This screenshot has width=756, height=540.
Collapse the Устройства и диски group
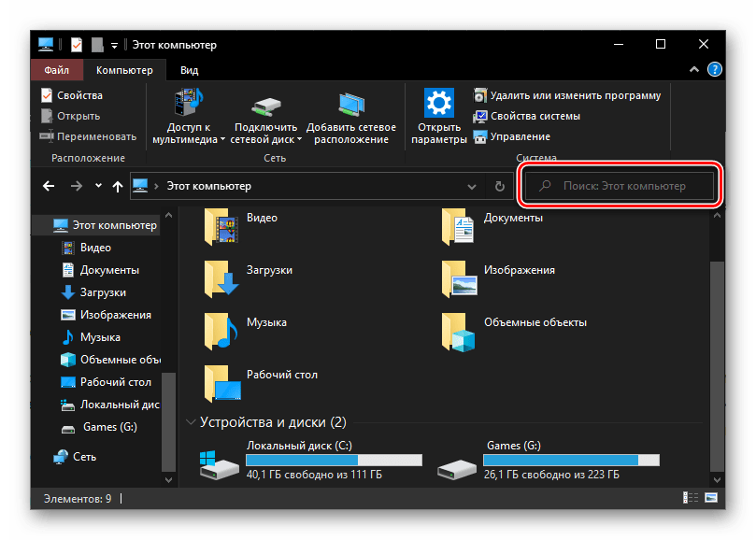click(192, 422)
